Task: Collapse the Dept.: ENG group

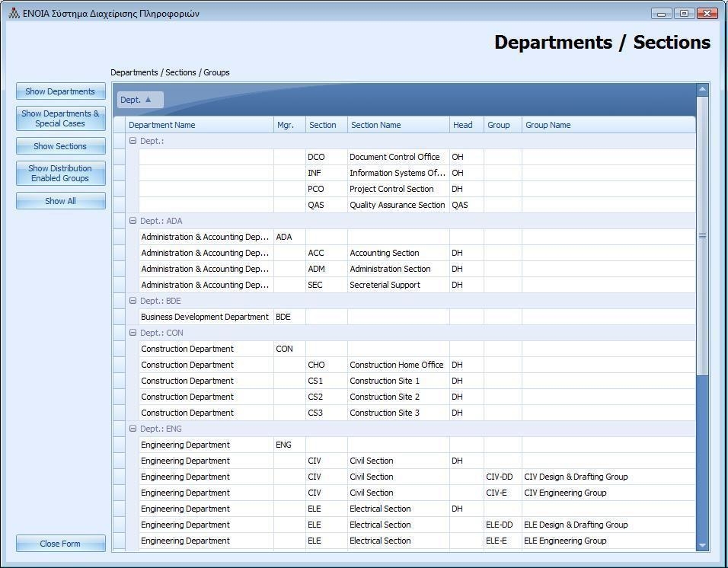Action: (x=133, y=429)
